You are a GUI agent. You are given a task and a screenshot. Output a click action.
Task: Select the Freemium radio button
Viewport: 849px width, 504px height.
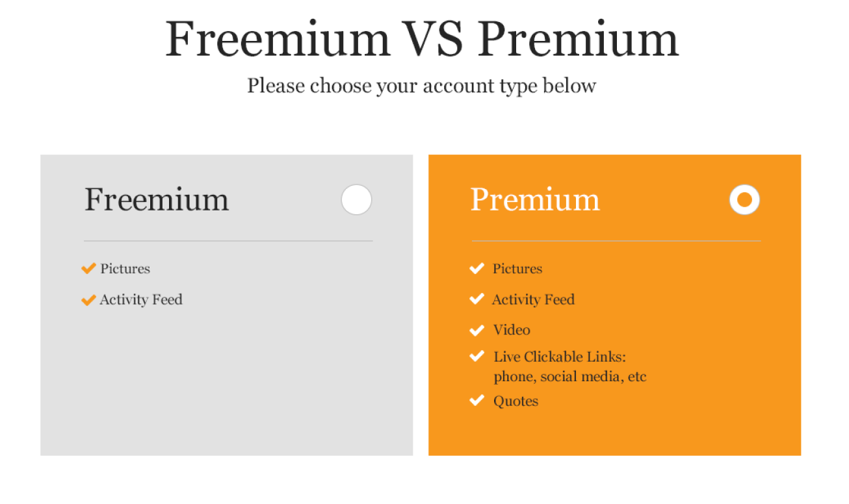356,199
